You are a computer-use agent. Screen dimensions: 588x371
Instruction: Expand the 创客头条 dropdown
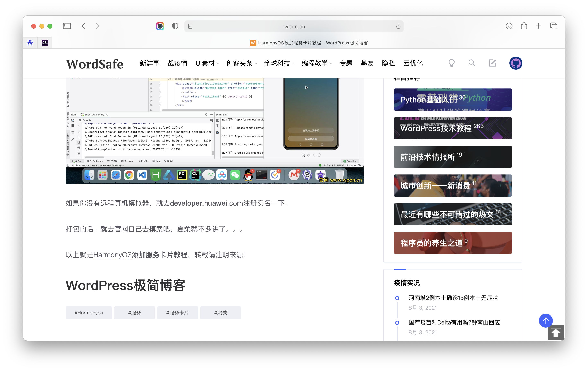(x=242, y=63)
